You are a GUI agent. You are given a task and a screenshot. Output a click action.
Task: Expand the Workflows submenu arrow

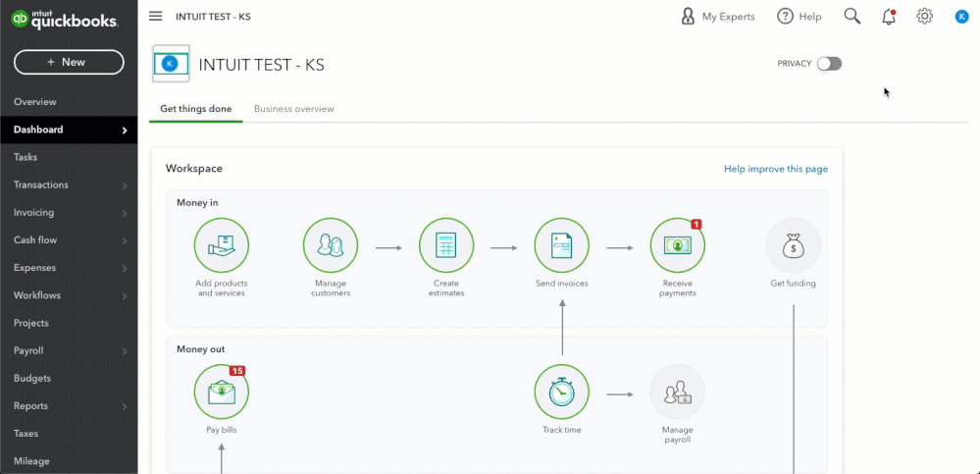(125, 295)
